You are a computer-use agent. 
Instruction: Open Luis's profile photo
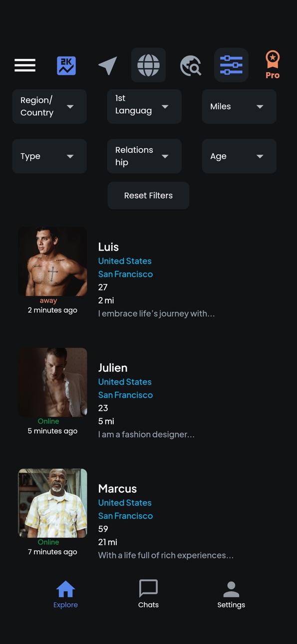click(52, 262)
